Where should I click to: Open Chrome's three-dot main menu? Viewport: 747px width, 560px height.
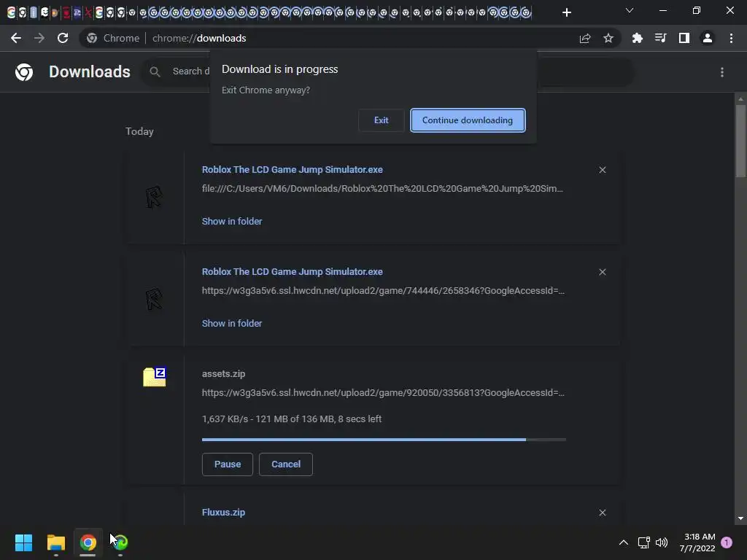coord(731,38)
